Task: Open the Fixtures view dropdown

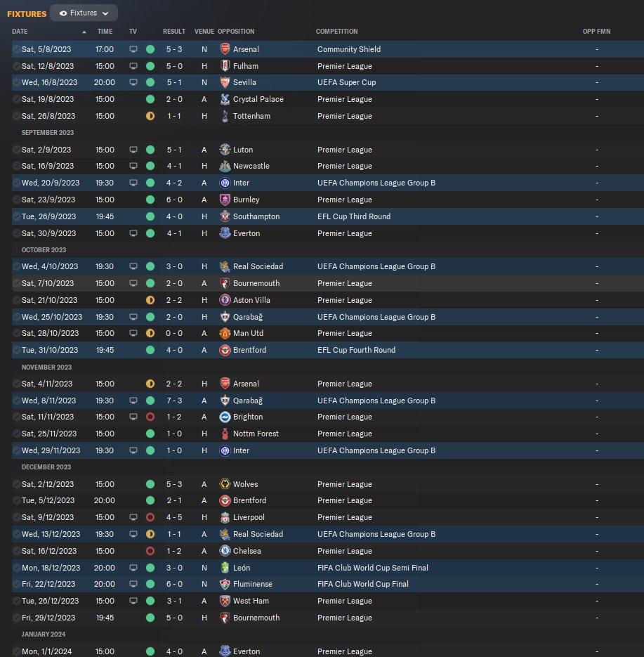Action: 84,13
